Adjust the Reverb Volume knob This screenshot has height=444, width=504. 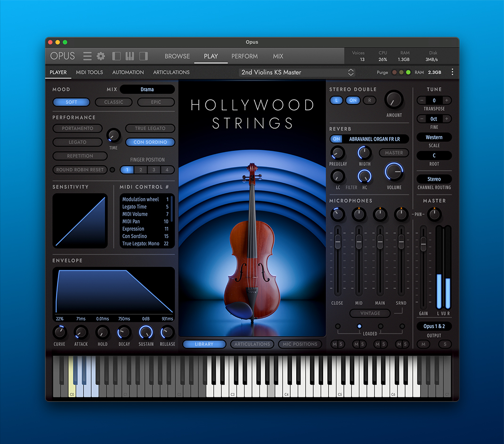tap(394, 171)
